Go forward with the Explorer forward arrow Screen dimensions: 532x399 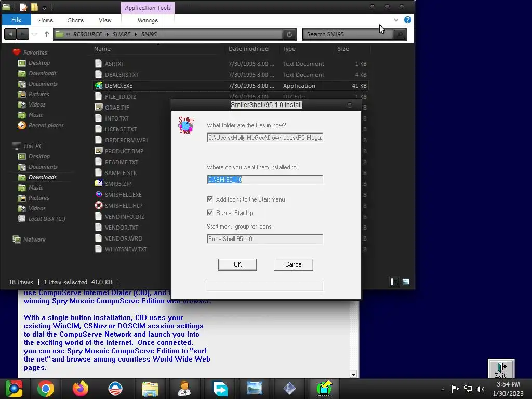[23, 34]
